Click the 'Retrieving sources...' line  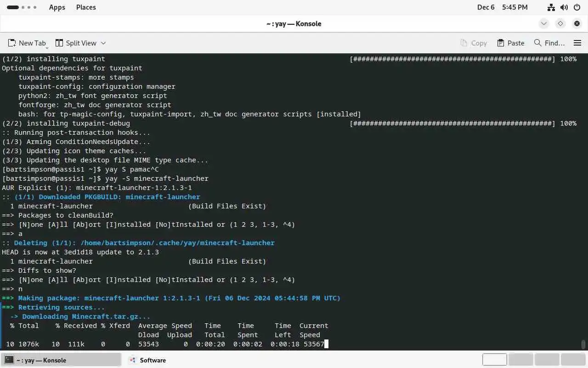coord(53,307)
